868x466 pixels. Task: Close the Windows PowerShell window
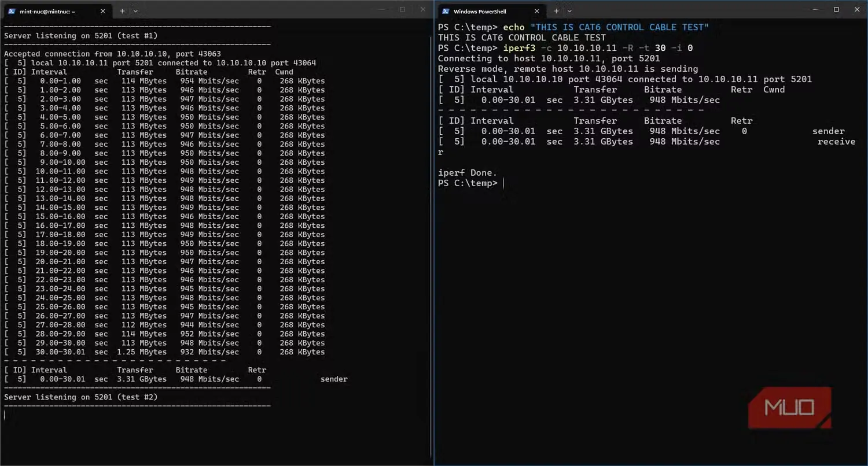click(x=856, y=9)
